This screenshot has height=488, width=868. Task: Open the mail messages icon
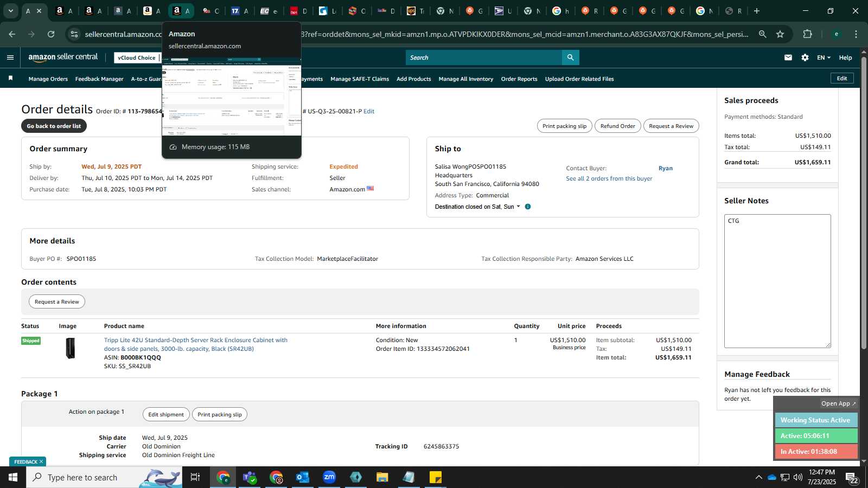[x=788, y=57]
